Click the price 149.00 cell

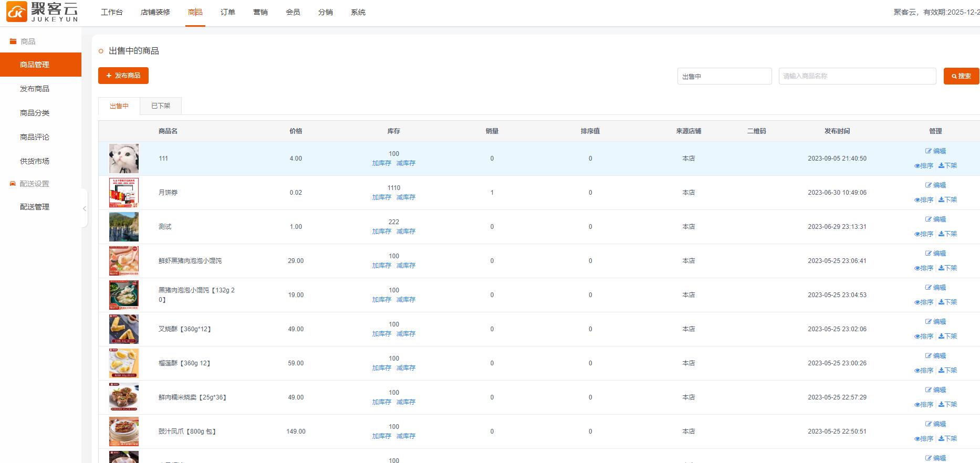tap(296, 432)
